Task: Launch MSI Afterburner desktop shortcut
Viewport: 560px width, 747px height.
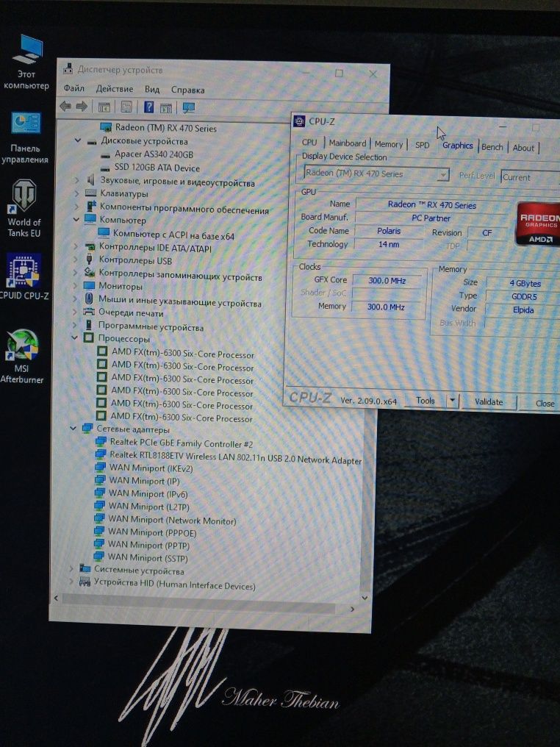Action: 22,357
